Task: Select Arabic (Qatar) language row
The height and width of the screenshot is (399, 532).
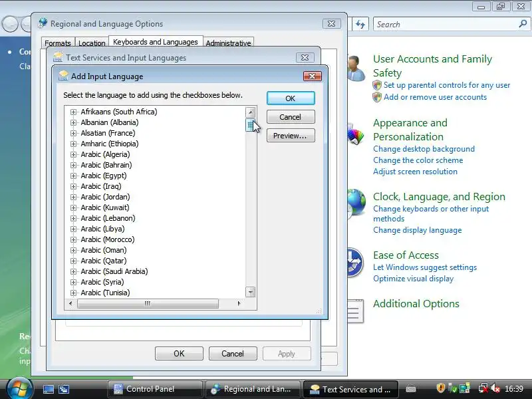Action: (104, 261)
